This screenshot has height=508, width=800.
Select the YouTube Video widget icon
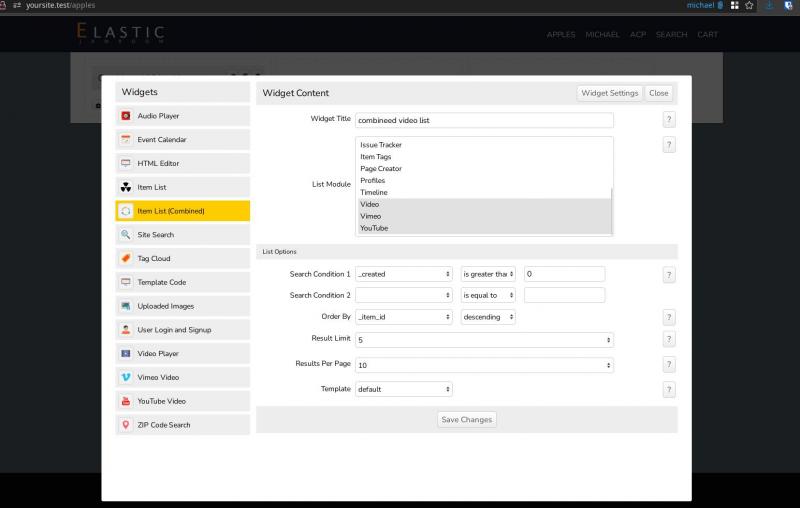coord(126,401)
